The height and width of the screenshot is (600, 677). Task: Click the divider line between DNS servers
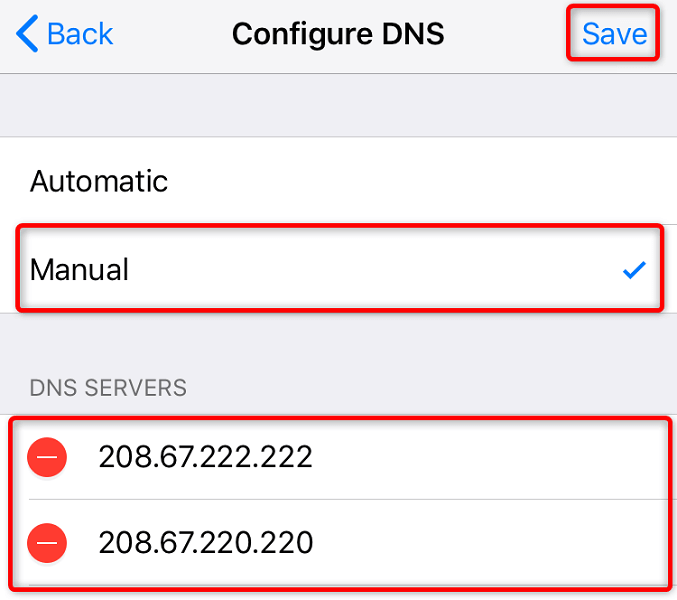[x=350, y=500]
